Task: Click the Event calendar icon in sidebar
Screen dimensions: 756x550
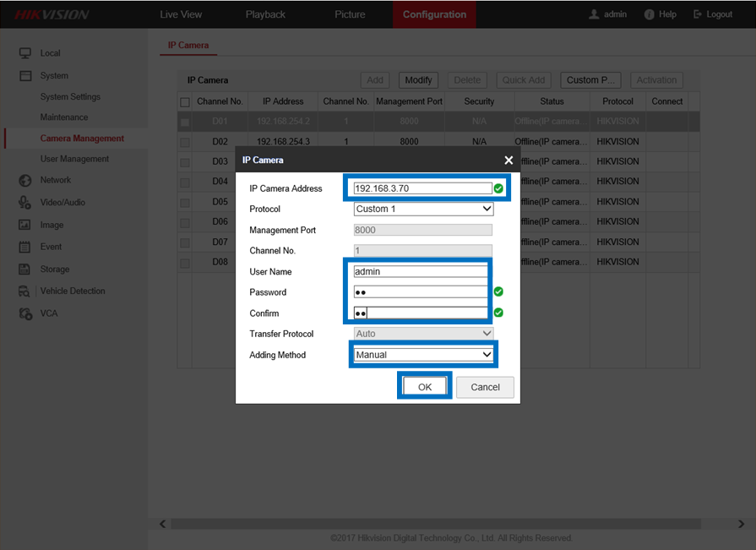Action: (x=24, y=247)
